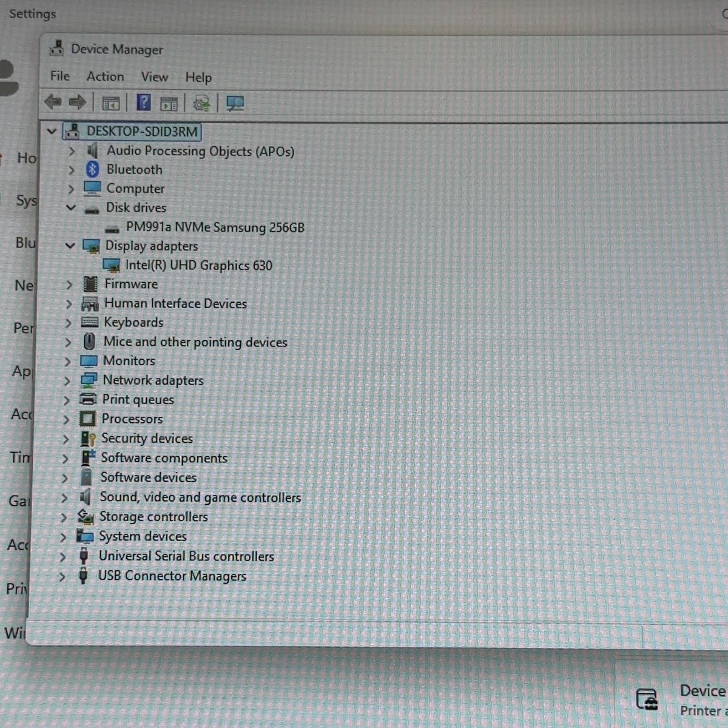Click the Security devices icon
Image resolution: width=728 pixels, height=728 pixels.
tap(88, 439)
